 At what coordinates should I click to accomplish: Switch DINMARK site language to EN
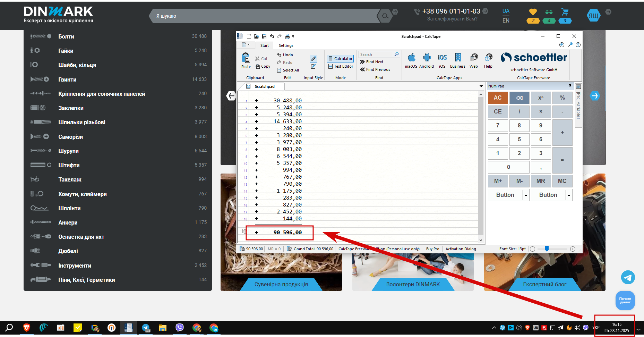coord(506,20)
